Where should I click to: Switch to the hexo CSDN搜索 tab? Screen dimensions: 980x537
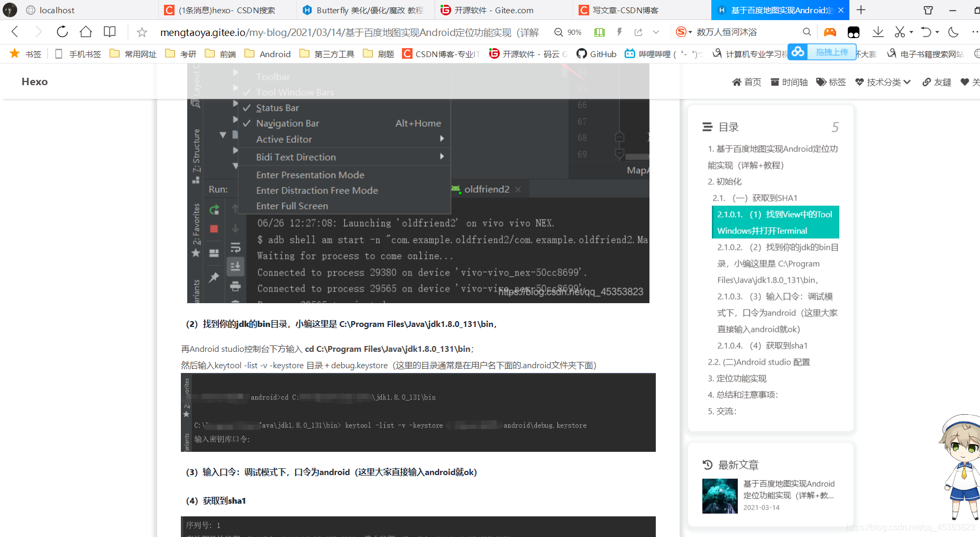pyautogui.click(x=227, y=10)
